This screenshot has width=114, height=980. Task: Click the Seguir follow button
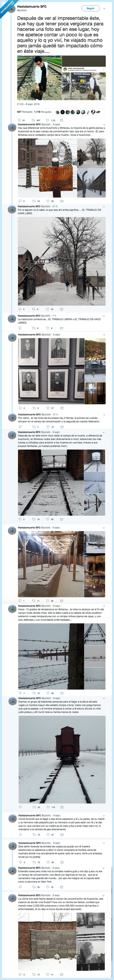[x=90, y=8]
